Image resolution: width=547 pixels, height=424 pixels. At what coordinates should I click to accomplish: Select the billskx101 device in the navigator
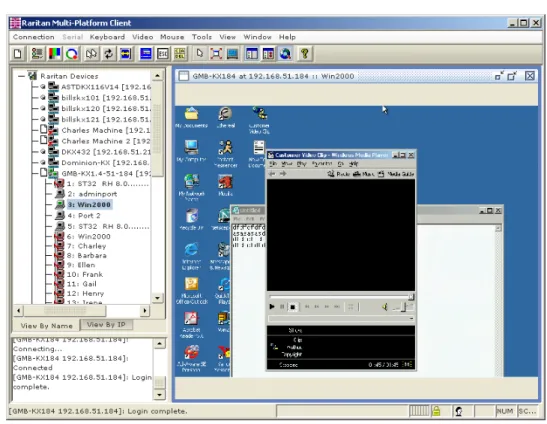(106, 98)
